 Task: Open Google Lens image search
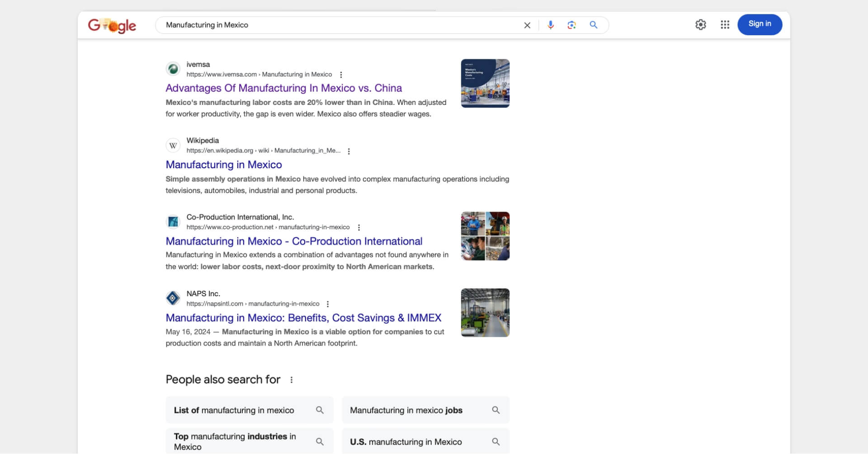(x=571, y=25)
